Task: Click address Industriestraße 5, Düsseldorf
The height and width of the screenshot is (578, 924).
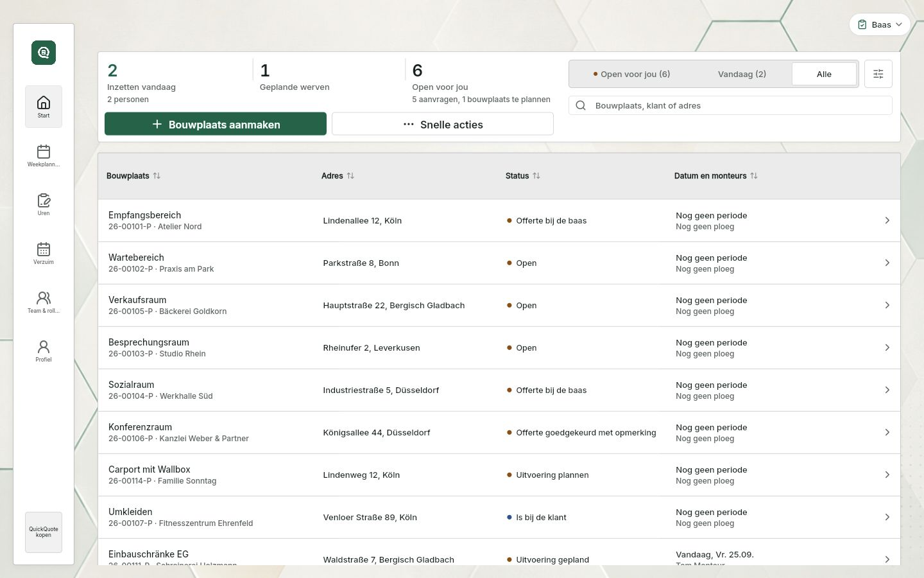Action: (x=381, y=390)
